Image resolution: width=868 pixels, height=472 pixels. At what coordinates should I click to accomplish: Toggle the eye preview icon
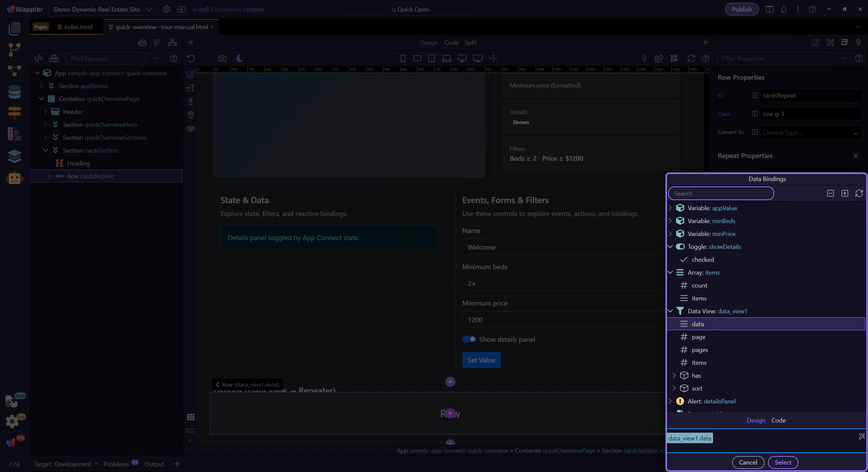[191, 129]
